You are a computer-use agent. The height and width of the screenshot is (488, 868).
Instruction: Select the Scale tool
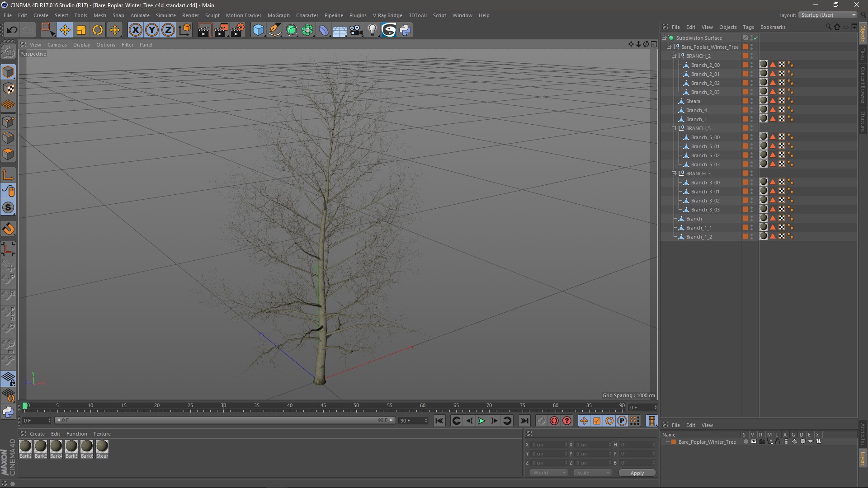(81, 30)
